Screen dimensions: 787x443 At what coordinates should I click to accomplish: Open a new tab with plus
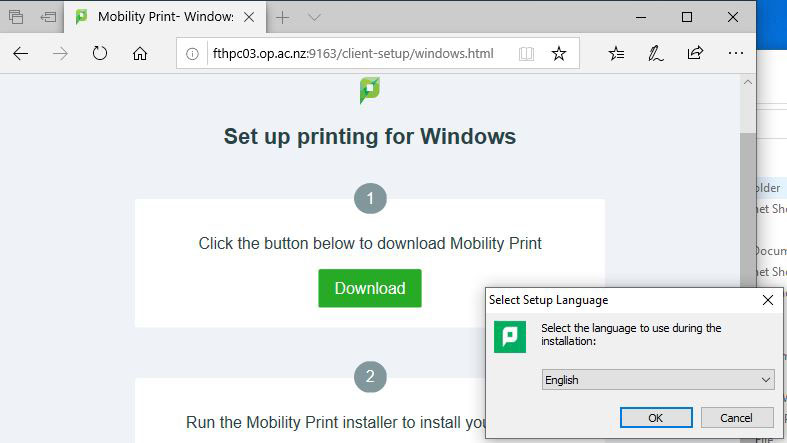[283, 18]
